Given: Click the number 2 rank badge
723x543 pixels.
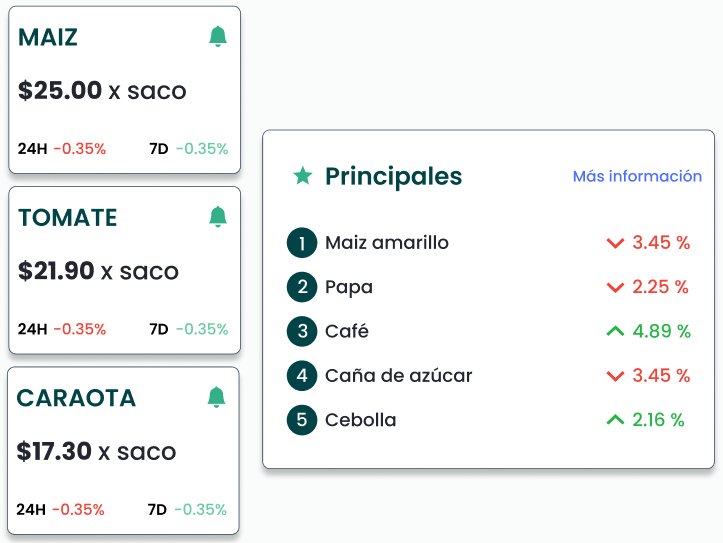Looking at the screenshot, I should click(301, 288).
